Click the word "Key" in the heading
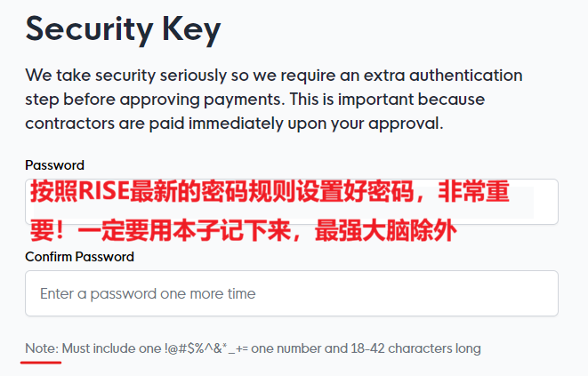The width and height of the screenshot is (588, 376). click(x=187, y=30)
